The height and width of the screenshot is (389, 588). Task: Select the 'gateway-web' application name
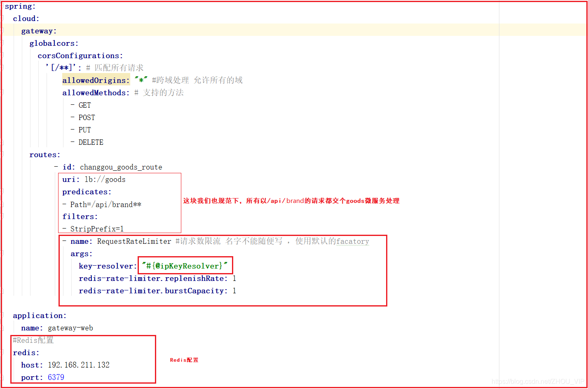point(70,328)
